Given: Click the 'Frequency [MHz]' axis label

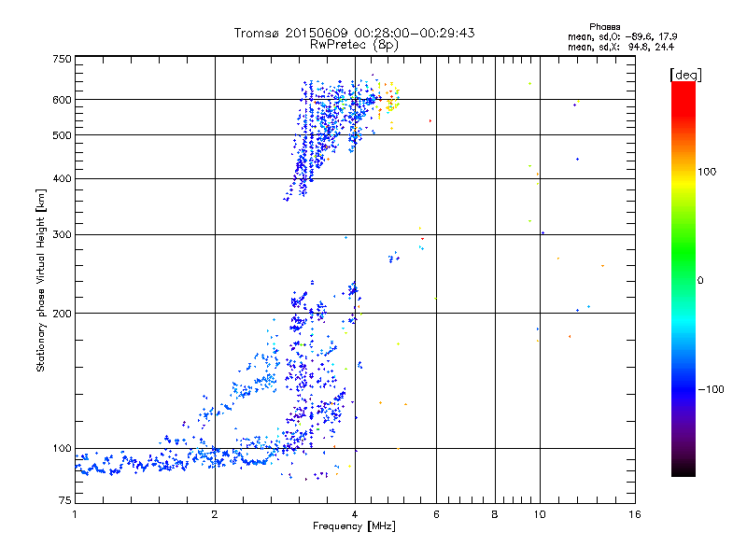Looking at the screenshot, I should click(354, 526).
